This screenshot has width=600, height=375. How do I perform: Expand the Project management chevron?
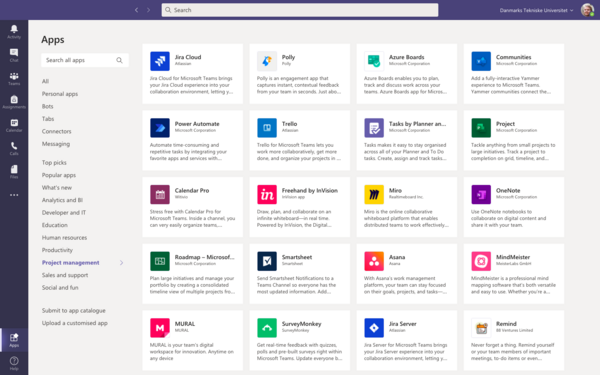[x=121, y=262]
